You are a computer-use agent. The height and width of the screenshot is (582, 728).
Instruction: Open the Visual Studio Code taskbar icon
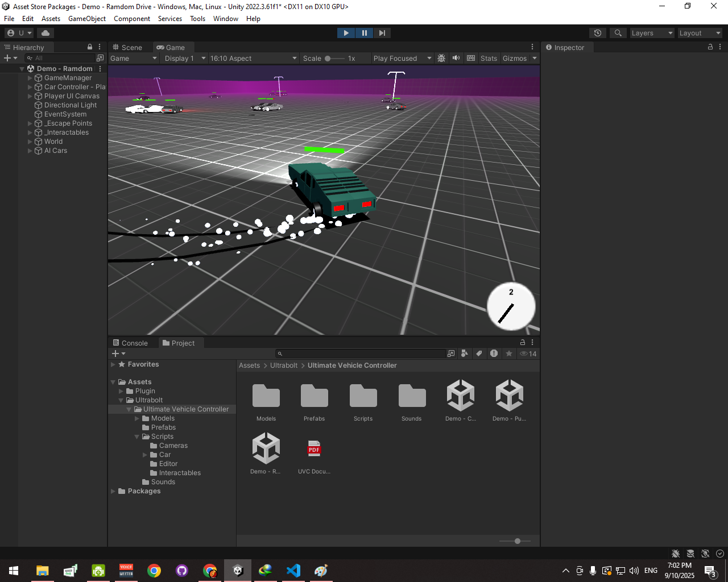pos(293,571)
